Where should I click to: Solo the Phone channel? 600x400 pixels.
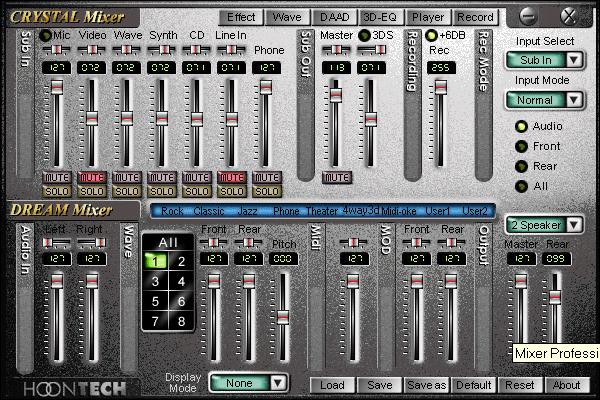[267, 191]
